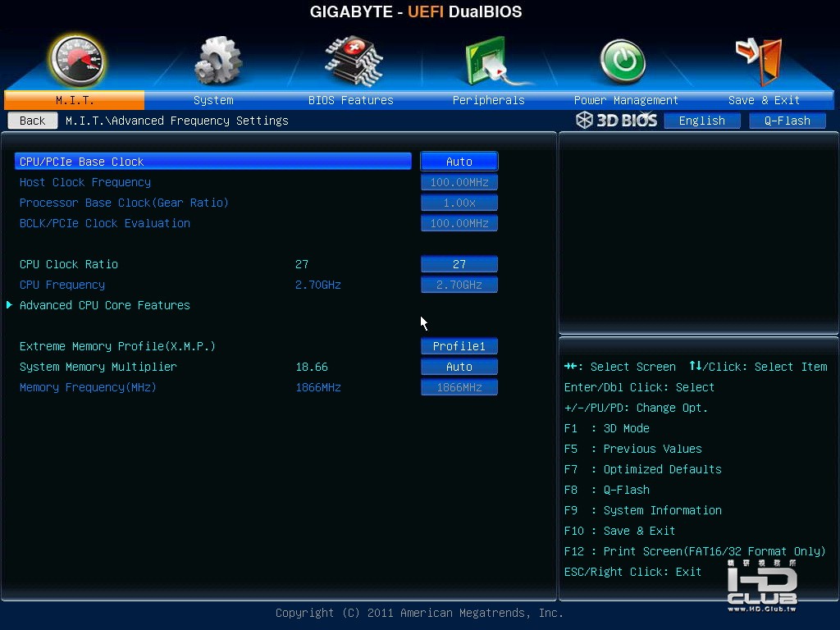Click the plain 2.70GHz CPU frequency text
840x630 pixels.
point(318,285)
